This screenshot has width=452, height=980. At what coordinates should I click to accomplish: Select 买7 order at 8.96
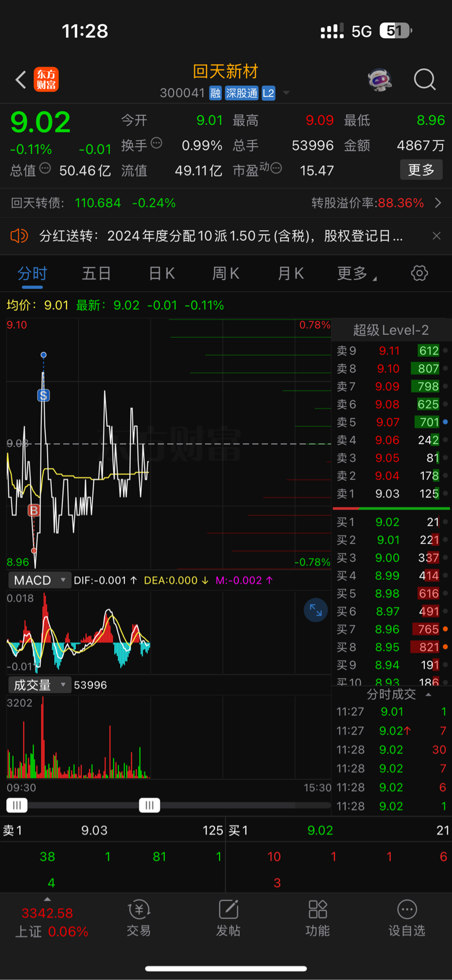click(x=392, y=629)
